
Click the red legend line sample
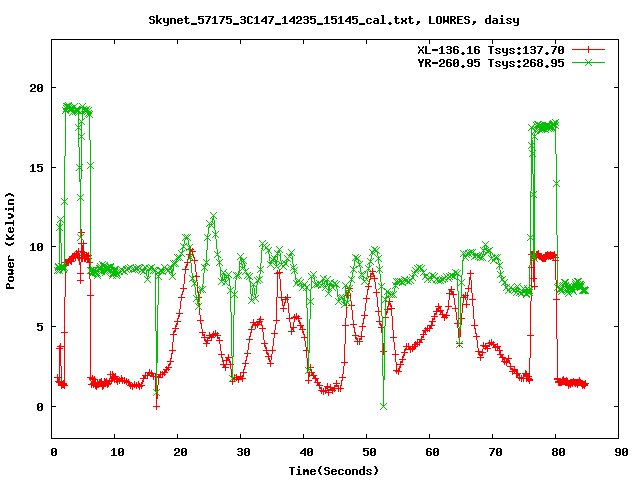pos(588,50)
